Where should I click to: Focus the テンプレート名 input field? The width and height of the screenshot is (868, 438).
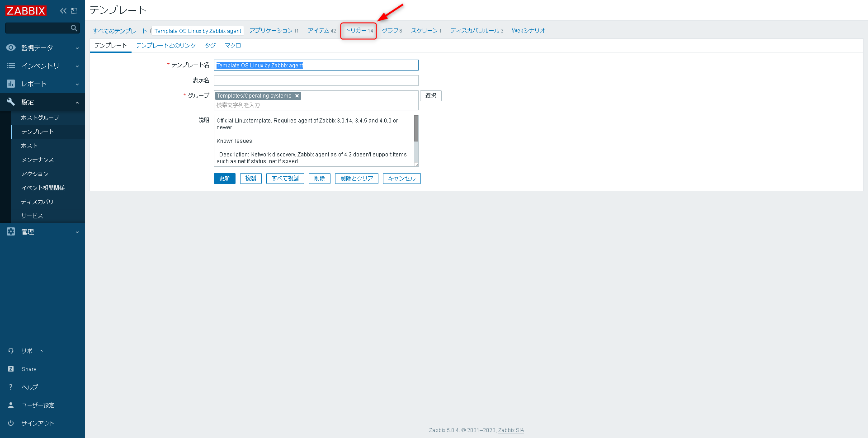pos(316,65)
